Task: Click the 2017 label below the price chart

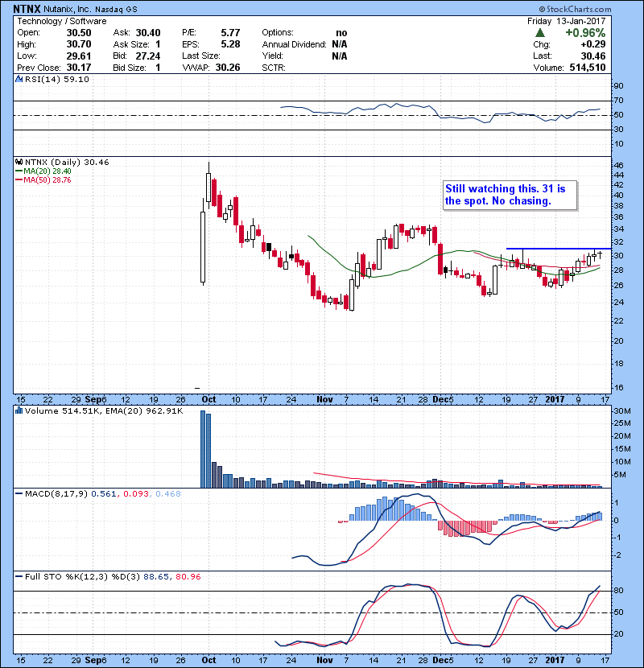Action: pyautogui.click(x=555, y=399)
